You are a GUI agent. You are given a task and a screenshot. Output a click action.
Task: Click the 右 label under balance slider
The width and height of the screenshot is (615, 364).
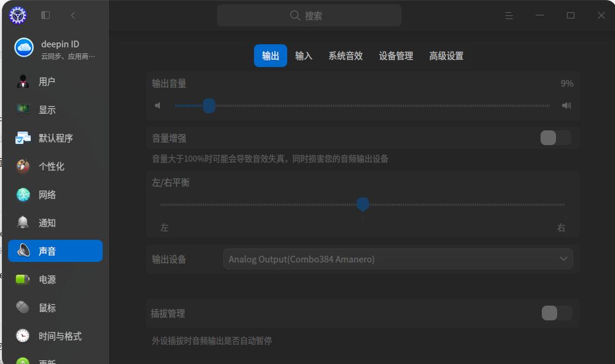[561, 228]
